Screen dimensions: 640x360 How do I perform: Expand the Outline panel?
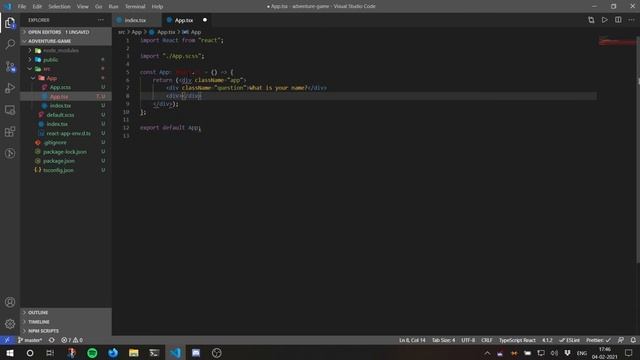tap(66, 312)
